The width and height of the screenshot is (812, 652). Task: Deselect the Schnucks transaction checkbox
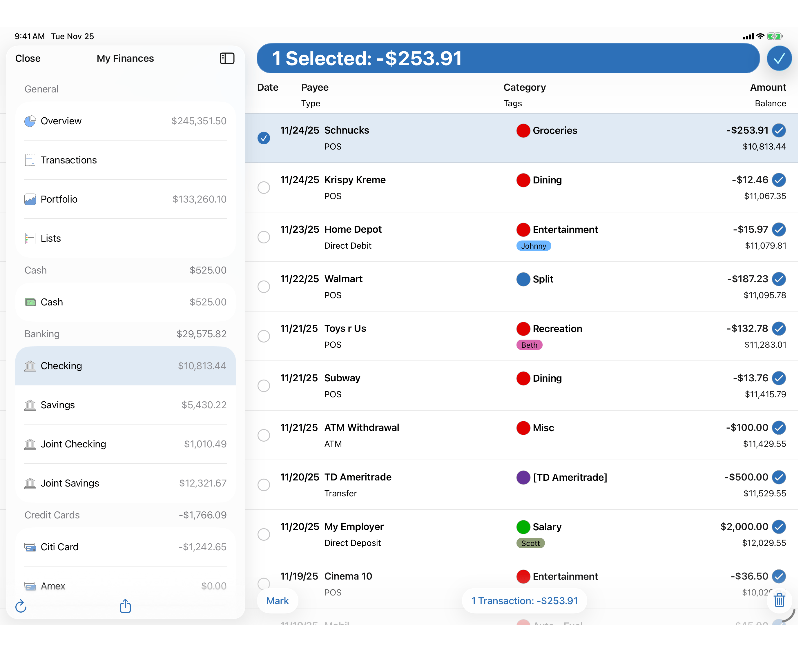tap(264, 138)
